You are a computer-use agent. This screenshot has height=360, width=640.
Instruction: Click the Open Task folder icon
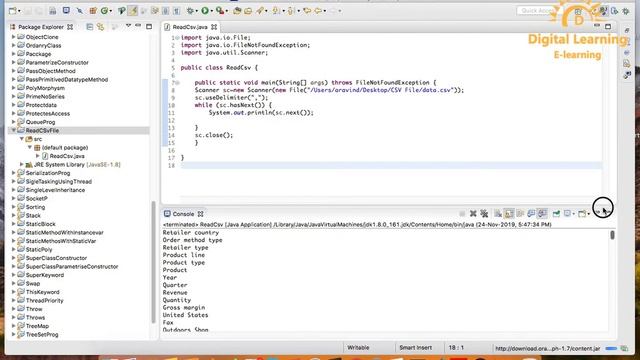248,11
